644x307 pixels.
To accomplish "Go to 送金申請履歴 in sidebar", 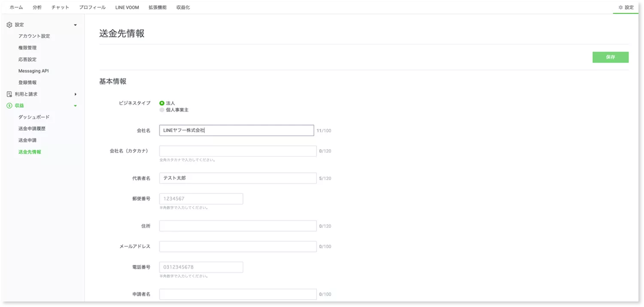I will pyautogui.click(x=32, y=129).
